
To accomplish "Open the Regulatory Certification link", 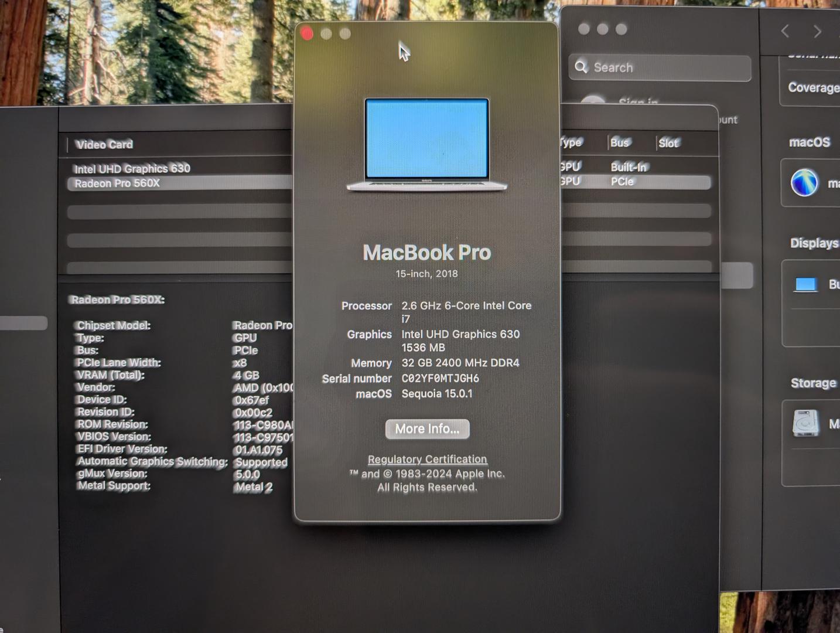I will (427, 460).
